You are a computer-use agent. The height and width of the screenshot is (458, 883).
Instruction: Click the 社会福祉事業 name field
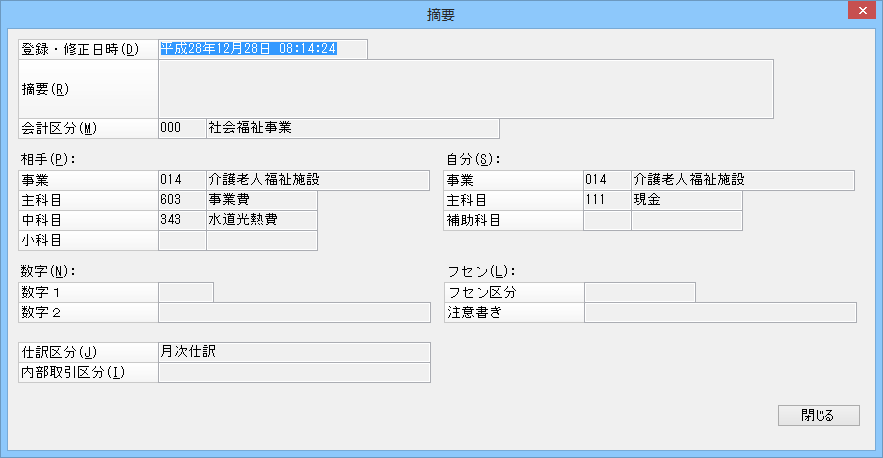[x=352, y=128]
